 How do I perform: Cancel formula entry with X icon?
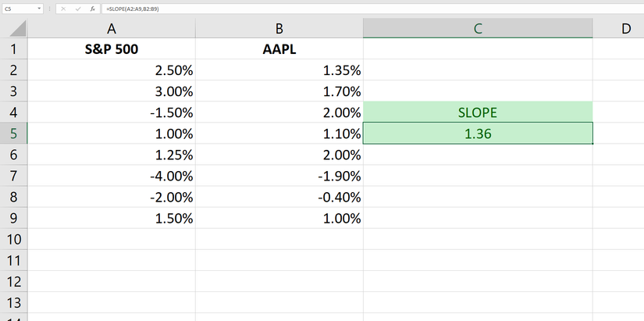63,9
